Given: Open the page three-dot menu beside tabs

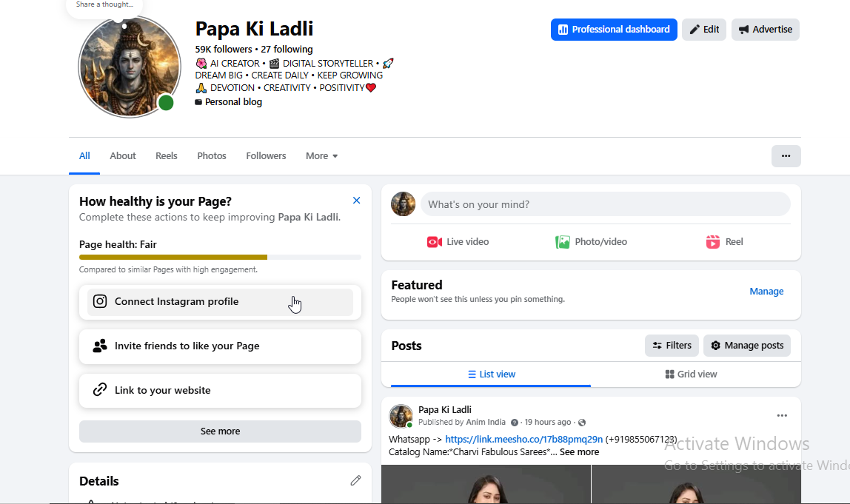Looking at the screenshot, I should 786,156.
